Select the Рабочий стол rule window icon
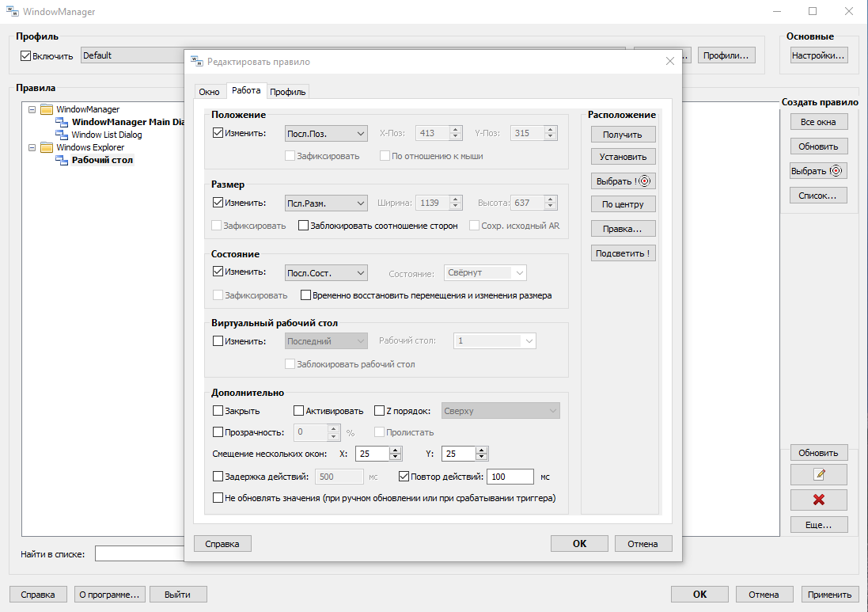Image resolution: width=868 pixels, height=612 pixels. point(62,160)
